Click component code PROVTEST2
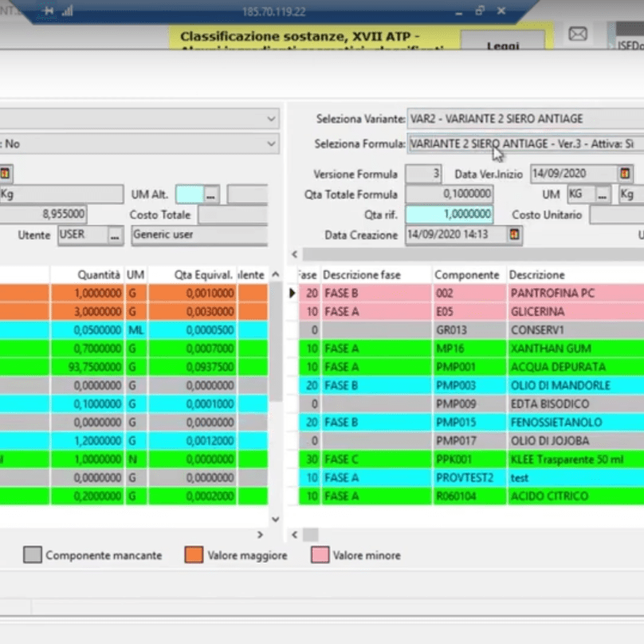Viewport: 644px width, 644px height. click(x=469, y=477)
